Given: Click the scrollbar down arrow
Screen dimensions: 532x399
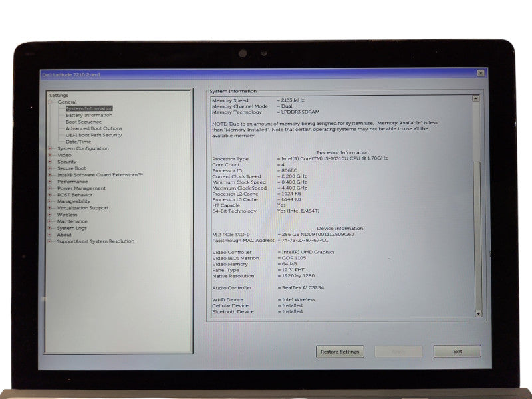Looking at the screenshot, I should (x=478, y=314).
